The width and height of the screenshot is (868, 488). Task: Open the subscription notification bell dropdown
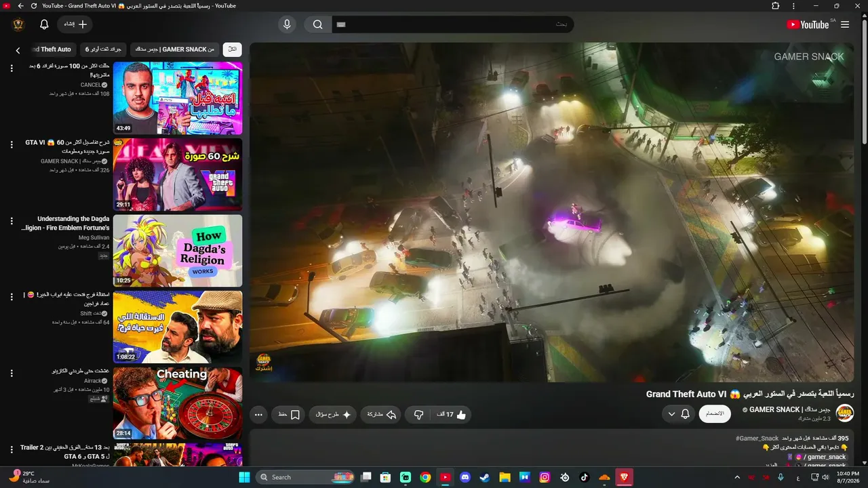(678, 413)
